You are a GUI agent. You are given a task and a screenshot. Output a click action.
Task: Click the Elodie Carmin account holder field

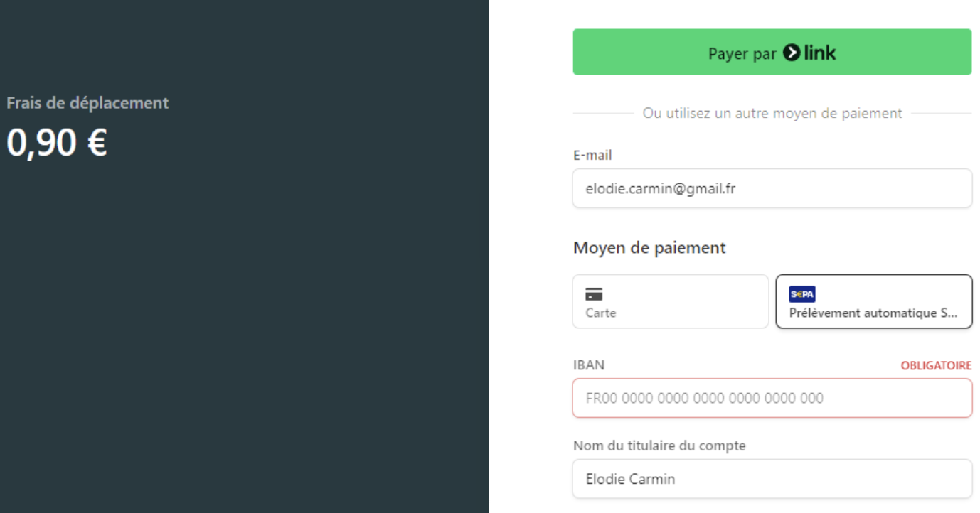click(772, 479)
